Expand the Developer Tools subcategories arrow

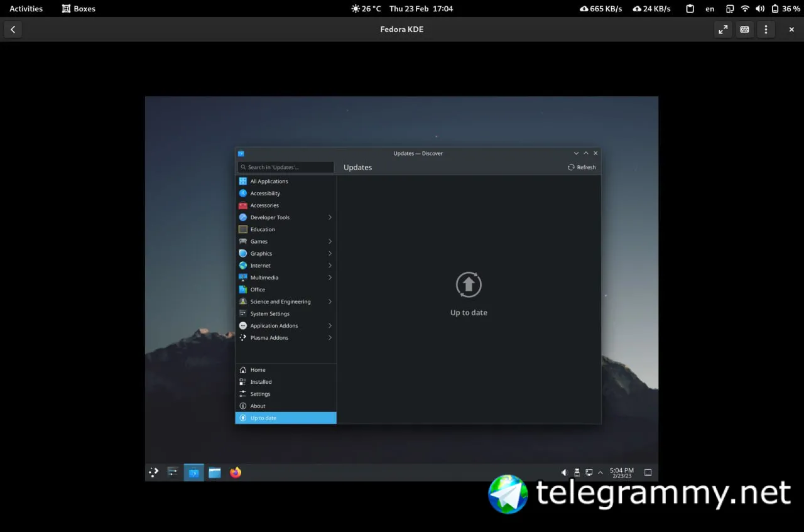[x=330, y=217]
